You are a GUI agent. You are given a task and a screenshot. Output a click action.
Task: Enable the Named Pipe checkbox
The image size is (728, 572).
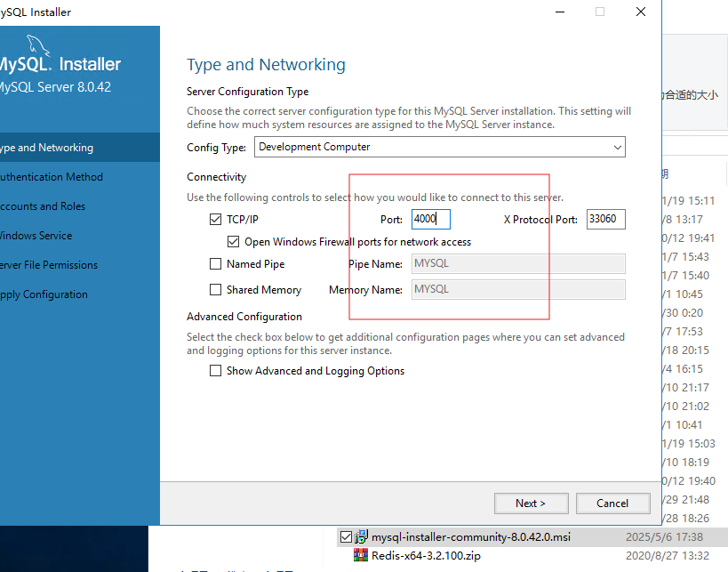click(215, 264)
